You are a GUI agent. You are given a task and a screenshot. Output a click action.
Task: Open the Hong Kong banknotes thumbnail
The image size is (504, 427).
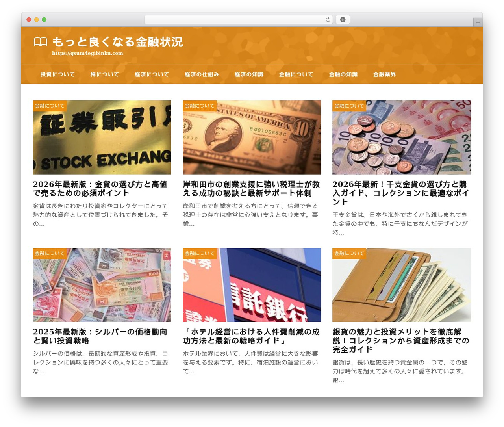[x=102, y=285]
